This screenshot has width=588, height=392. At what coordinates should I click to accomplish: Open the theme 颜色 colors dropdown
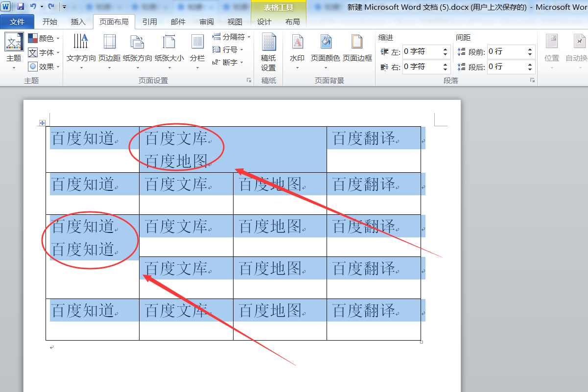(44, 38)
